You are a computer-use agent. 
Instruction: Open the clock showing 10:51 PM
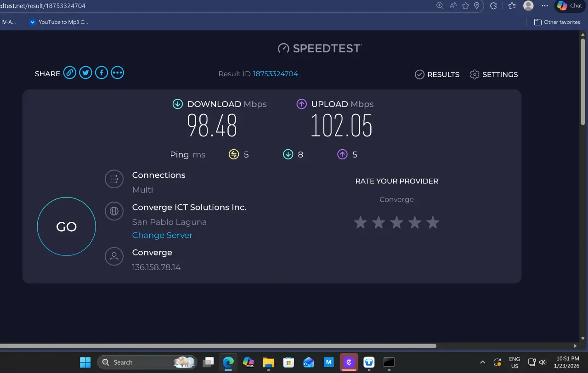[x=568, y=362]
